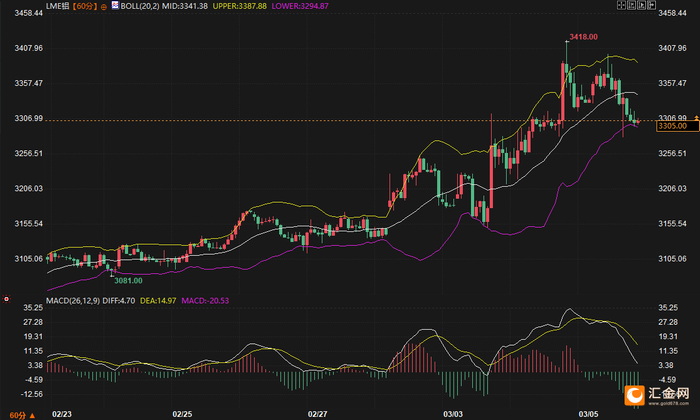Click the 汇金网 logo icon

634,395
